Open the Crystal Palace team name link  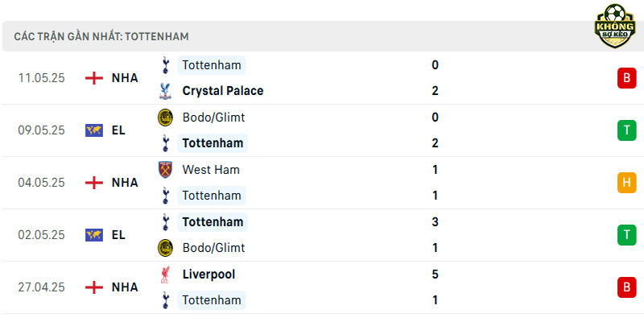pos(223,91)
